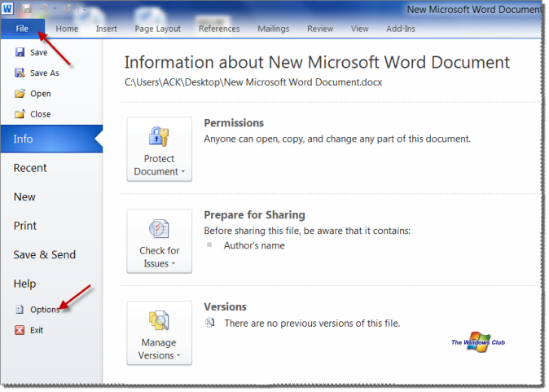549x392 pixels.
Task: Click 'Before sharing this file' description text
Action: [307, 231]
